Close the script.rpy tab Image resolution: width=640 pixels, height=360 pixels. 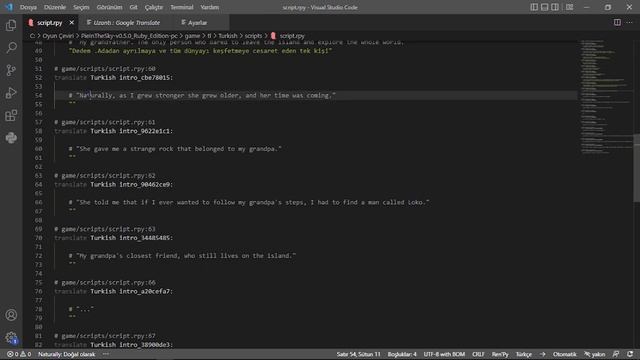point(71,22)
